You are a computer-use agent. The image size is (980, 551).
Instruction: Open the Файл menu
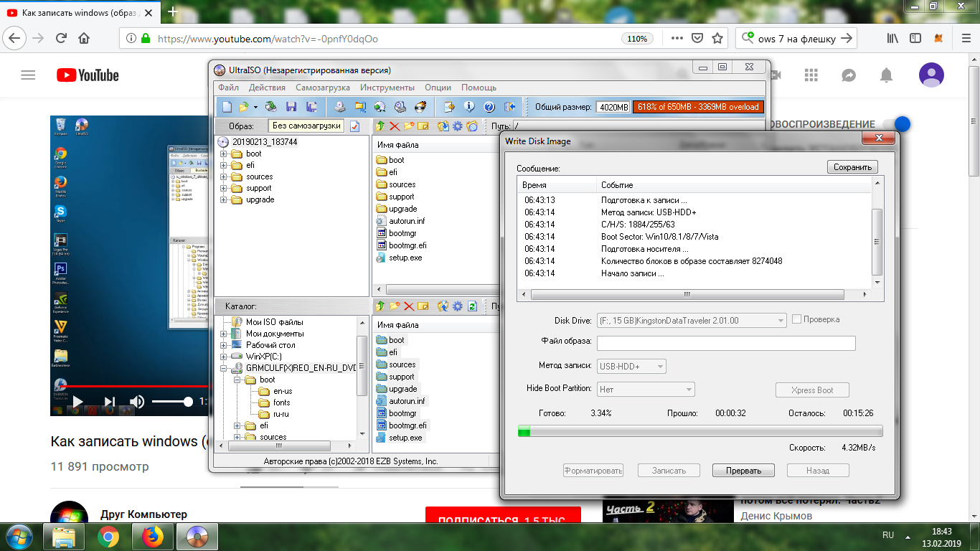click(x=229, y=88)
